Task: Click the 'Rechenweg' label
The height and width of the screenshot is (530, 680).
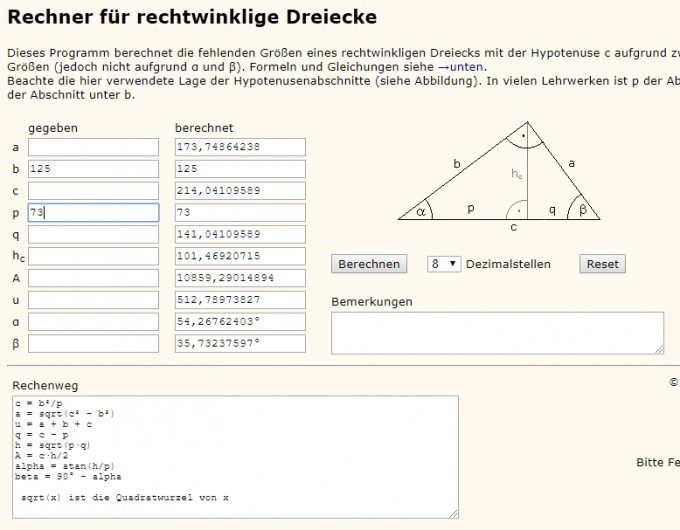Action: click(45, 386)
